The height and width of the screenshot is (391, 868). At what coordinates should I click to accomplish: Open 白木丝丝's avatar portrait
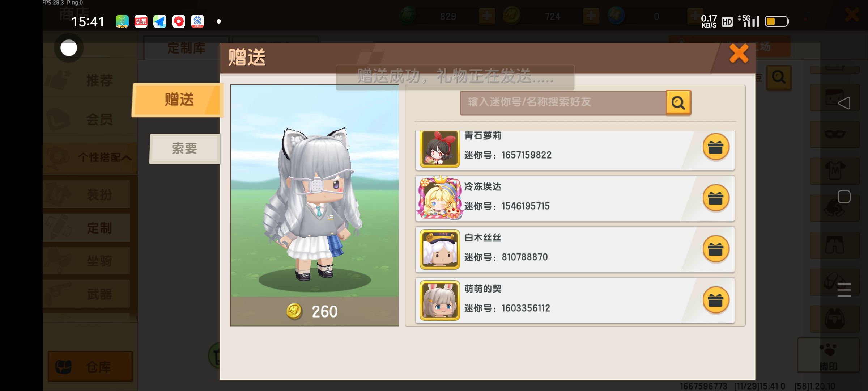point(440,249)
